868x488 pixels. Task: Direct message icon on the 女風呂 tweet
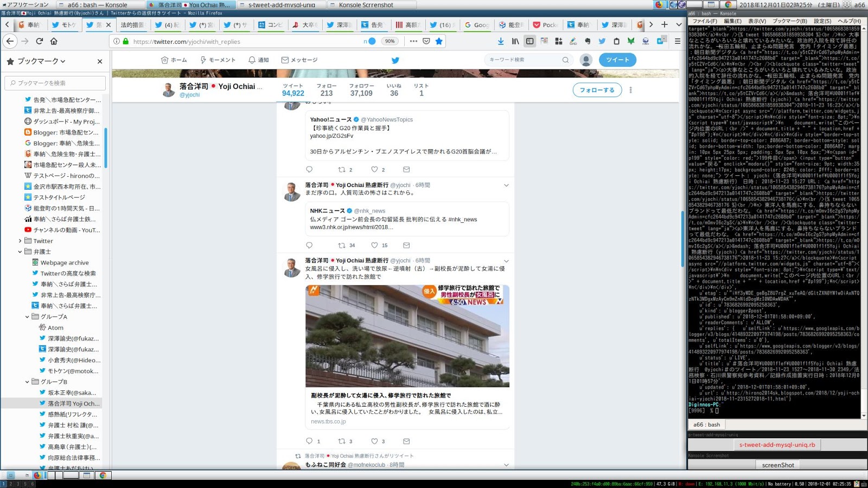406,441
